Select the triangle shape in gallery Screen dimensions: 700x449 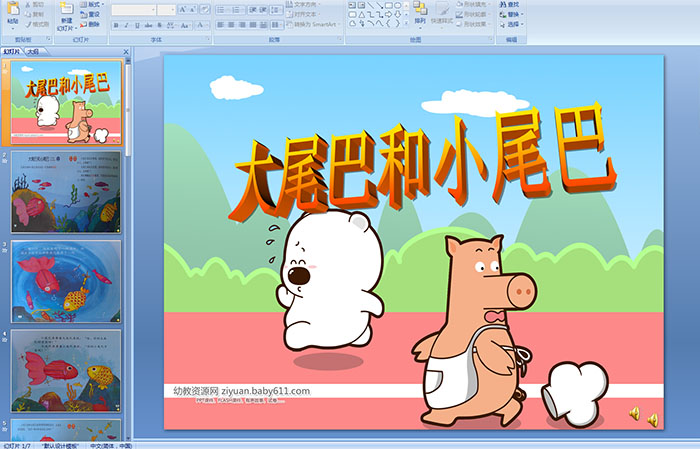tap(362, 15)
